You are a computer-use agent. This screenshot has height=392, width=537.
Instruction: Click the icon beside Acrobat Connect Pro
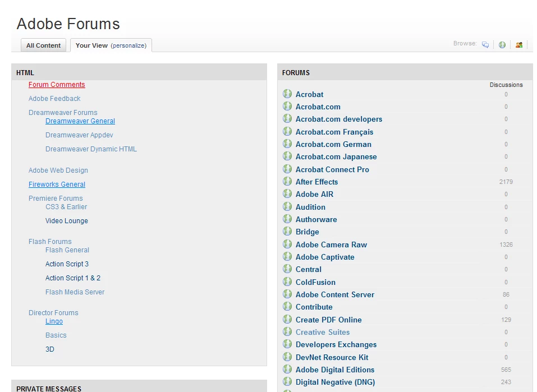click(x=287, y=169)
